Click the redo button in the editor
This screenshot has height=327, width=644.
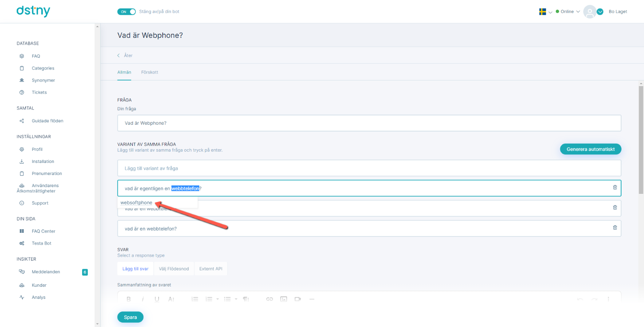coord(594,299)
